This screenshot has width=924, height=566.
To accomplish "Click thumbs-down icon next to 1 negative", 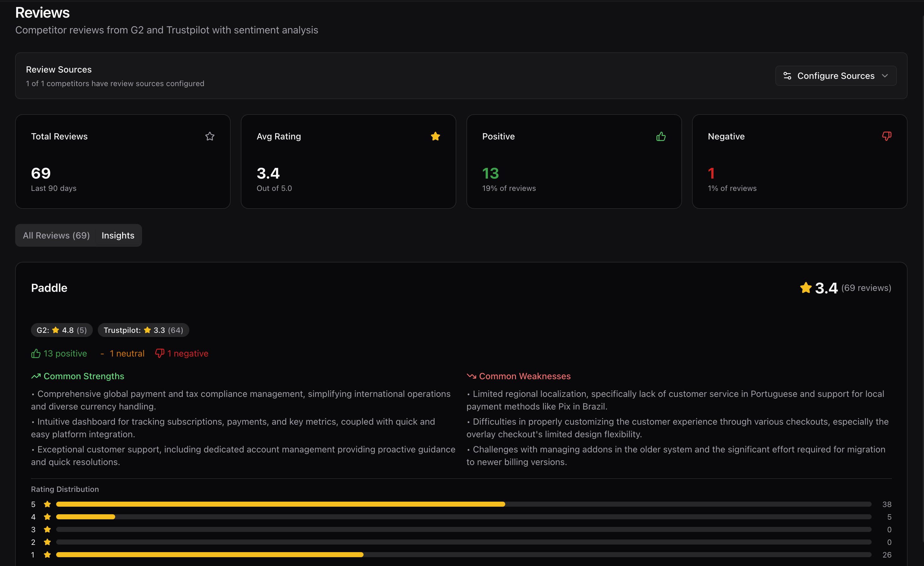I will pyautogui.click(x=160, y=353).
